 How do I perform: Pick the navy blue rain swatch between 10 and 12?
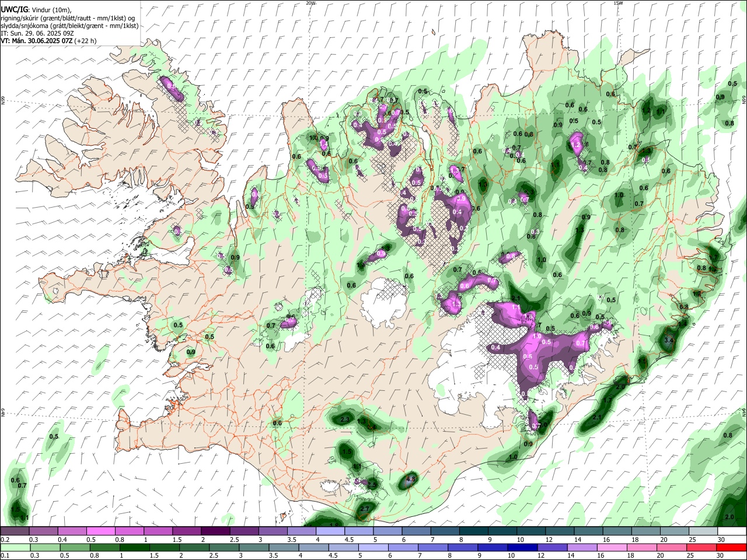(522, 547)
